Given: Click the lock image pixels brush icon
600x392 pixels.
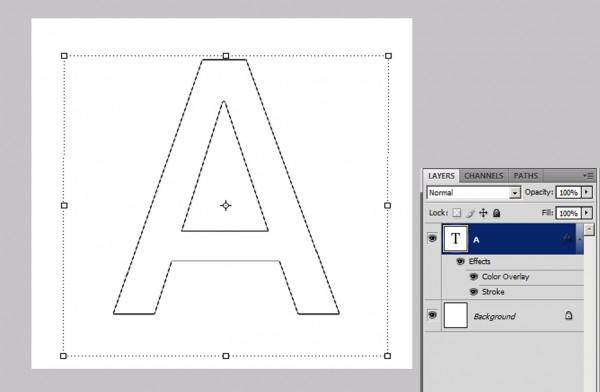Looking at the screenshot, I should click(471, 213).
